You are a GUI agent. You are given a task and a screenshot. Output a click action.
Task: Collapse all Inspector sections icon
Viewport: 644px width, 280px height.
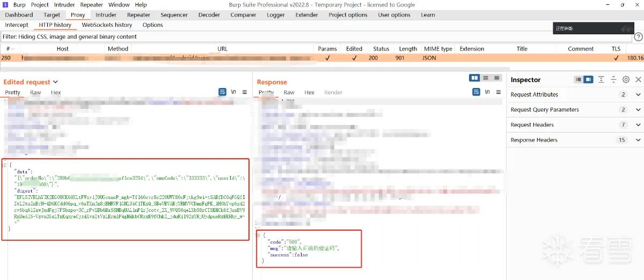(x=613, y=79)
